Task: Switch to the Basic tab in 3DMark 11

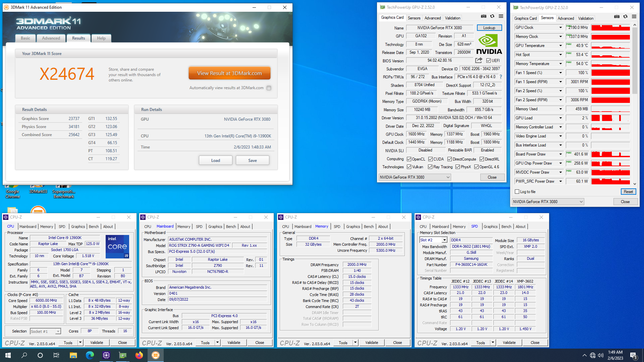Action: coord(25,38)
